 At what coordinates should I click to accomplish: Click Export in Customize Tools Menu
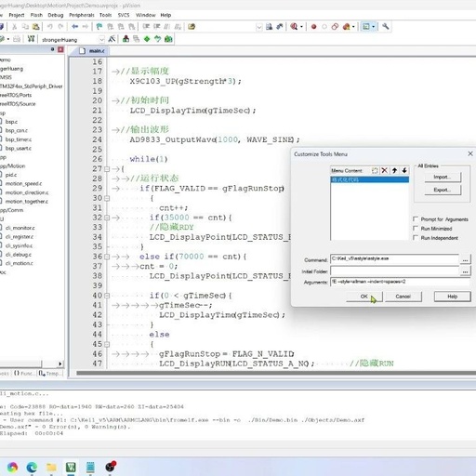click(x=443, y=190)
